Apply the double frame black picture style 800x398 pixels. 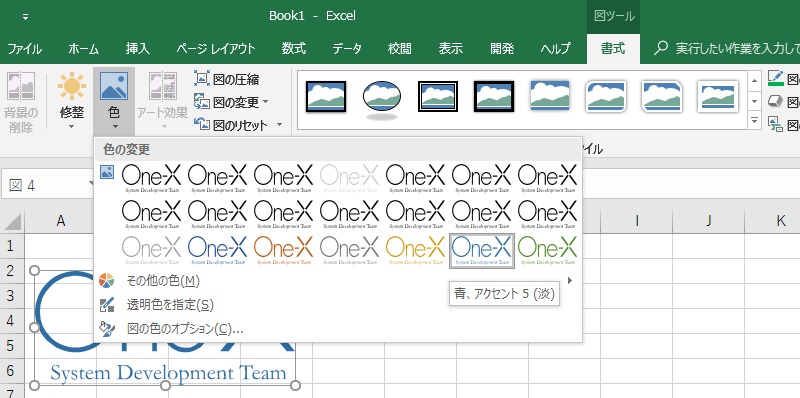coord(438,96)
